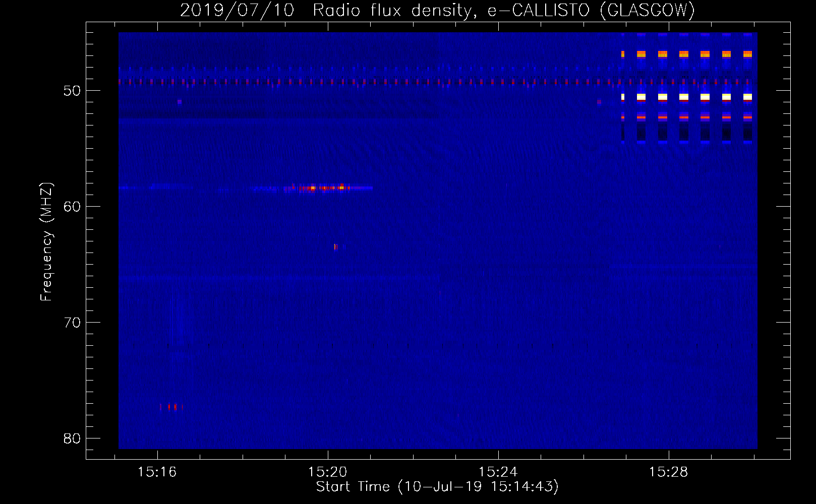Click the 15:20 time tick label
Screen dimensions: 816x504
(328, 472)
